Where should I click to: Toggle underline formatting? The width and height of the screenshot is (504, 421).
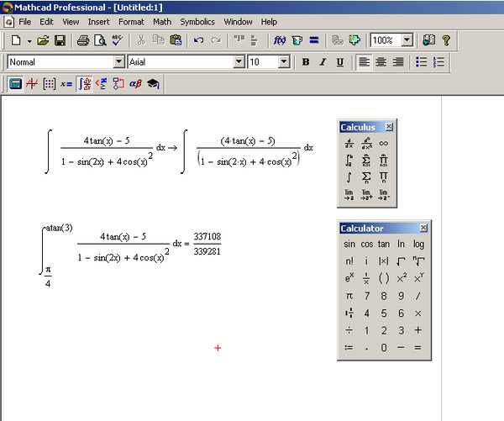coord(339,61)
